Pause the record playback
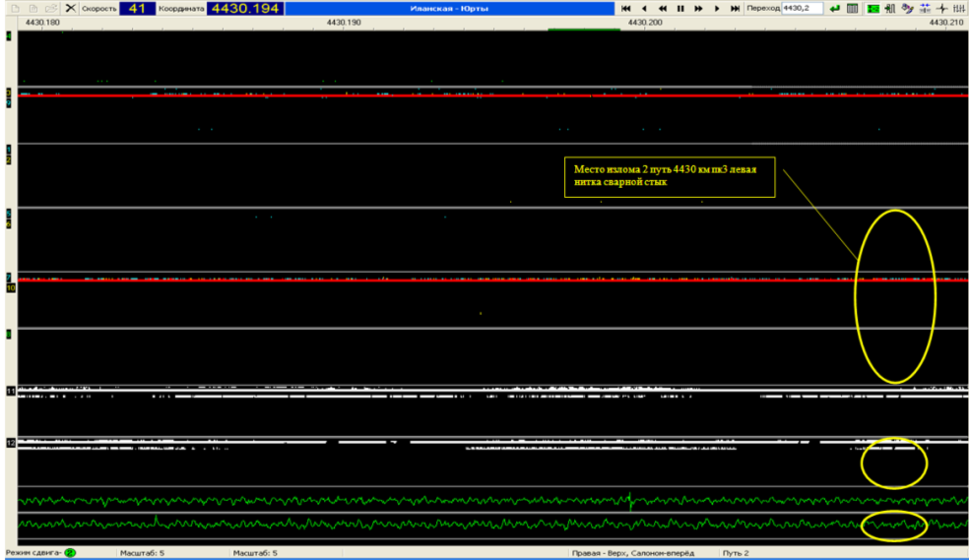969x560 pixels. coord(679,8)
